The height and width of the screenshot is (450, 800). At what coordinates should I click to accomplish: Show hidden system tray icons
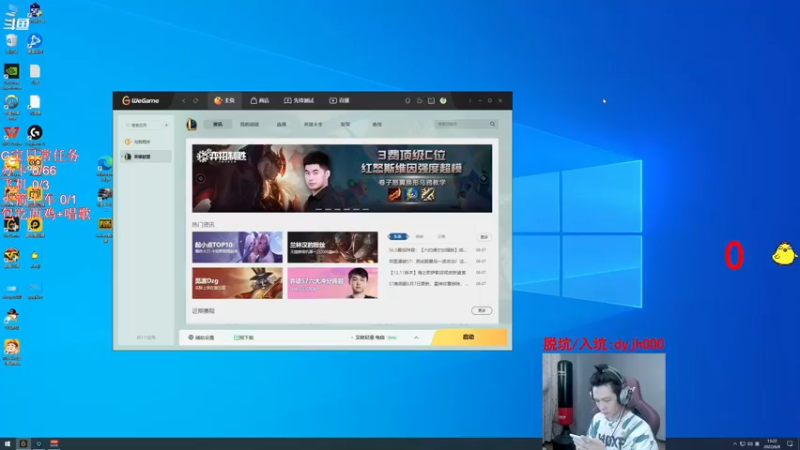click(x=735, y=444)
